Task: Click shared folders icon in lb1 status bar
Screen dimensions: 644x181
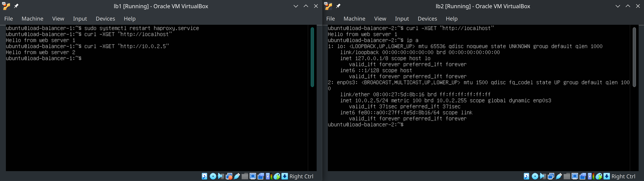Action: point(245,176)
